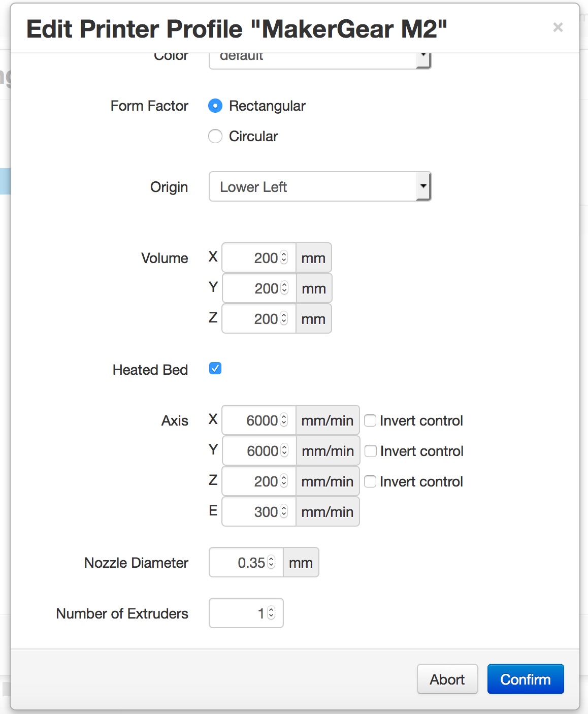Enable Invert control for X axis
The height and width of the screenshot is (714, 588).
(371, 420)
